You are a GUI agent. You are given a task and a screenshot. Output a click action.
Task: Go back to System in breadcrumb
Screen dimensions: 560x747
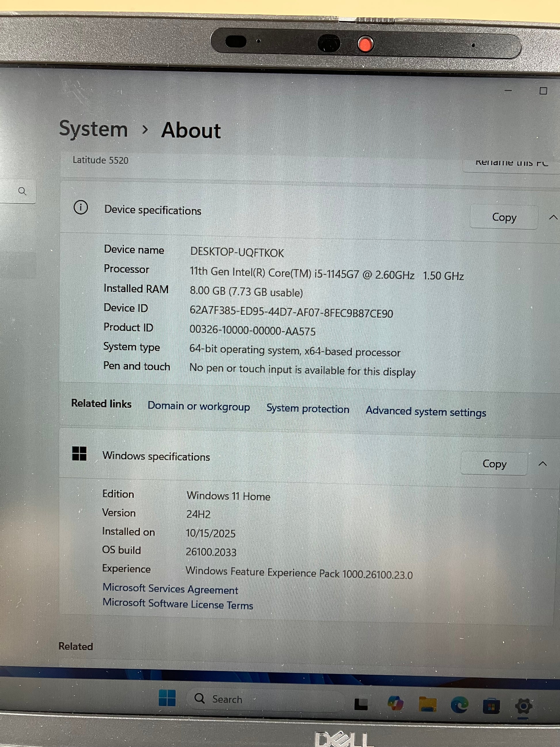(x=94, y=129)
